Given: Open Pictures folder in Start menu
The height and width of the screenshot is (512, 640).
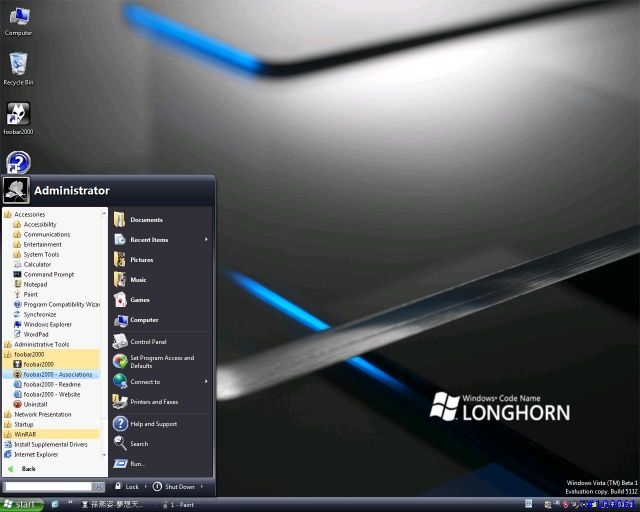Looking at the screenshot, I should [160, 260].
